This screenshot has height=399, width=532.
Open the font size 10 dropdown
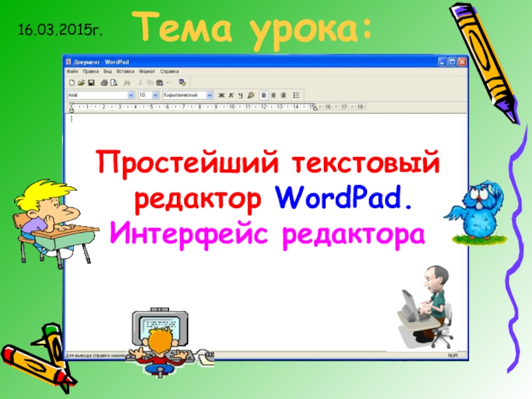(x=156, y=95)
